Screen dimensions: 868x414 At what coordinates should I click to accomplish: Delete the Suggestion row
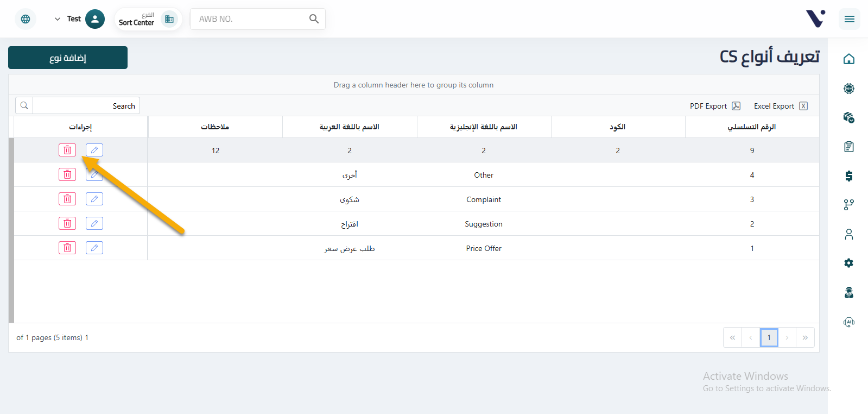click(x=67, y=223)
